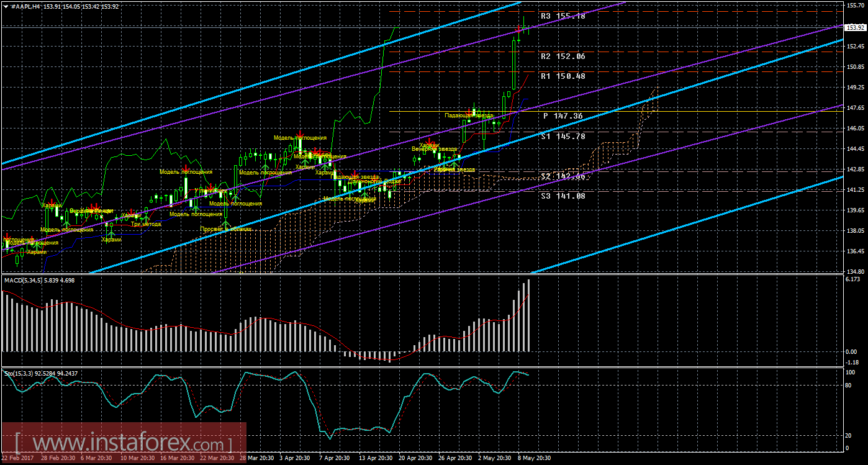This screenshot has height=465, width=868.
Task: Click 6.173 on the MACD scale
Action: (x=854, y=280)
